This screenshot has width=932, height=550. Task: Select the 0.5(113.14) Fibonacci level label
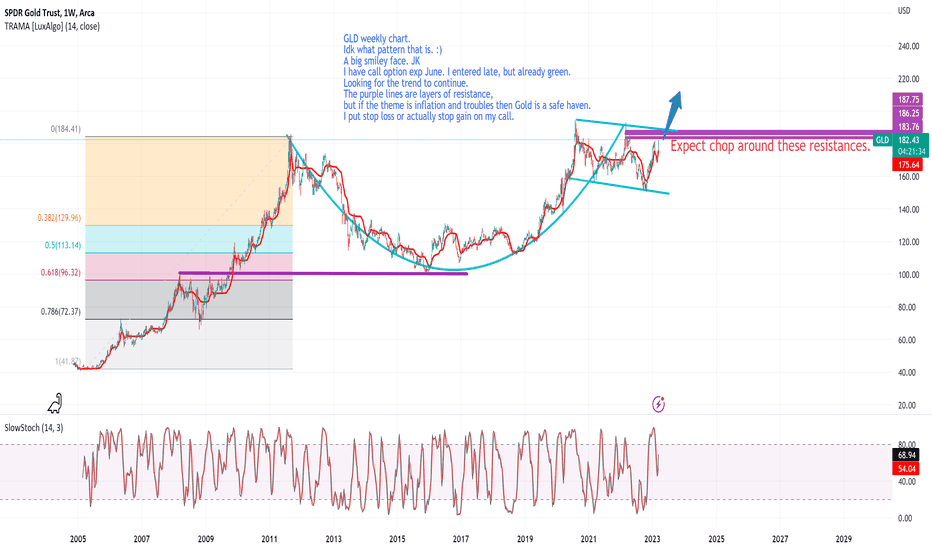point(62,245)
